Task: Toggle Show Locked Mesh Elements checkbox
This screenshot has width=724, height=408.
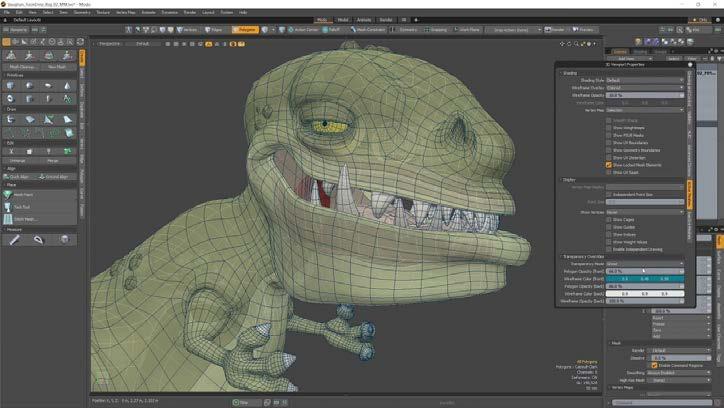Action: (609, 164)
